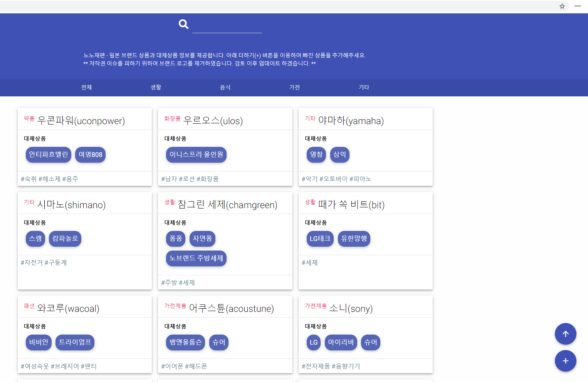Click hashtags #전자제품 #음향기기
Image resolution: width=588 pixels, height=382 pixels.
(x=331, y=366)
